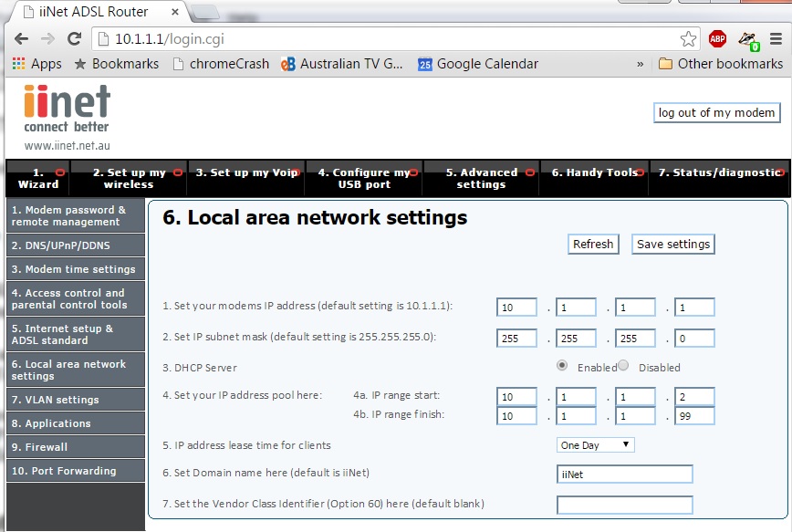
Task: Open 2. Set up my wireless menu
Action: 129,178
